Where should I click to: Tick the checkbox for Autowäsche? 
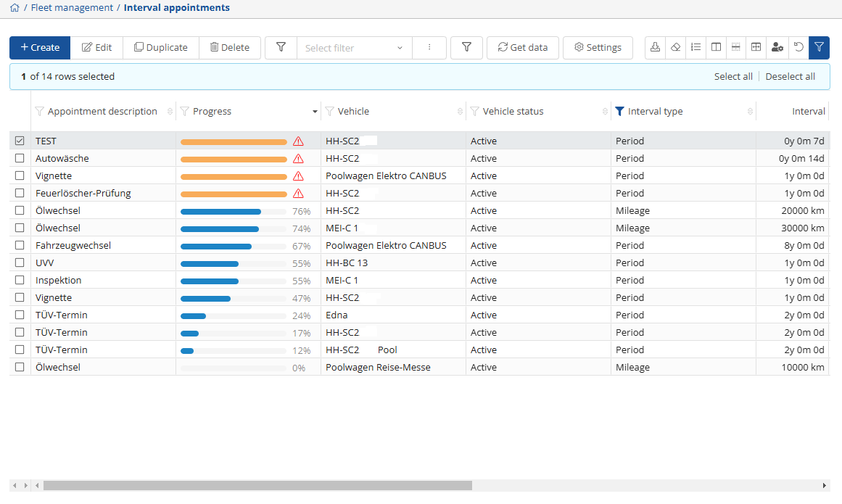(x=20, y=158)
